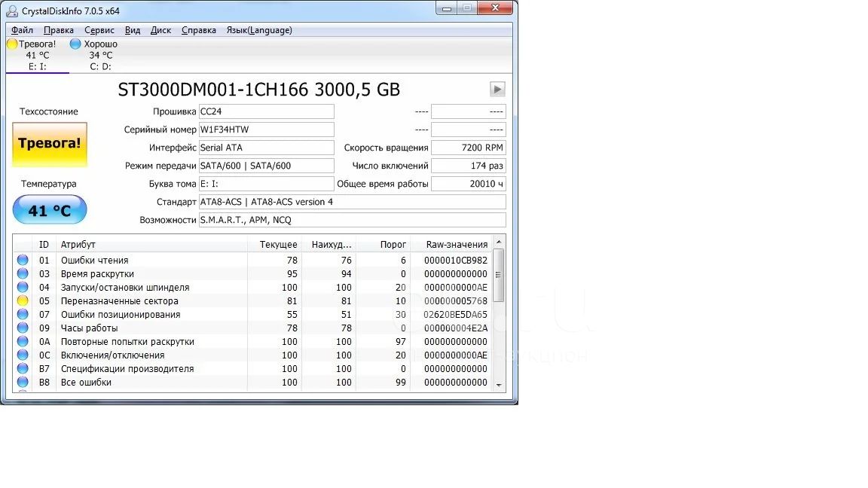Click the Стандарт field ATA8-ACS
Screen dimensions: 868x488
point(352,202)
